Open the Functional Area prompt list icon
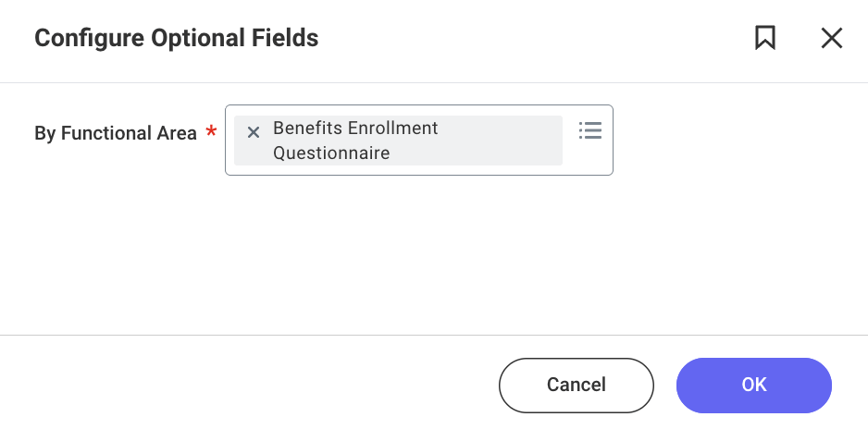The height and width of the screenshot is (429, 868). 590,130
